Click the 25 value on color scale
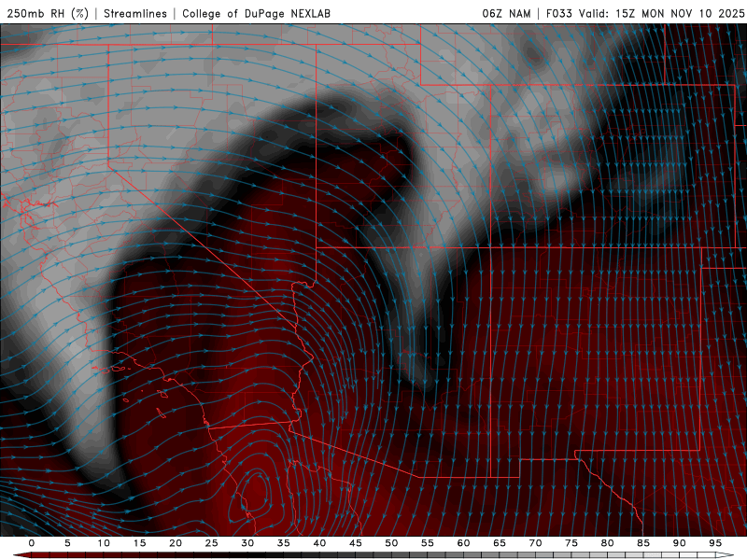This screenshot has height=560, width=747. coord(211,543)
